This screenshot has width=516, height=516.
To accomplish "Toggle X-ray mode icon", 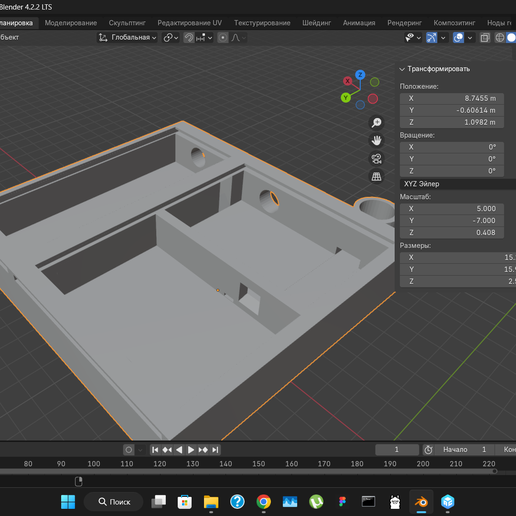I will [485, 38].
